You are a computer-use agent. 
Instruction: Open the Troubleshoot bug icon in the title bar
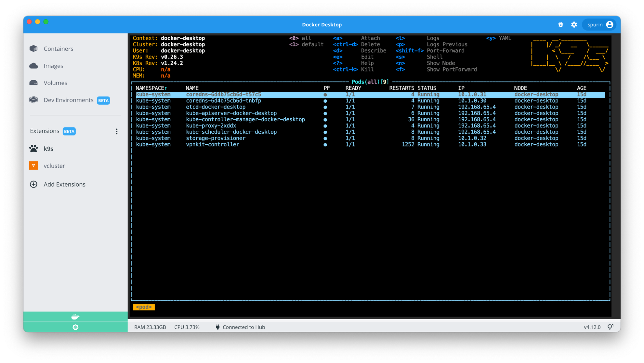tap(561, 24)
